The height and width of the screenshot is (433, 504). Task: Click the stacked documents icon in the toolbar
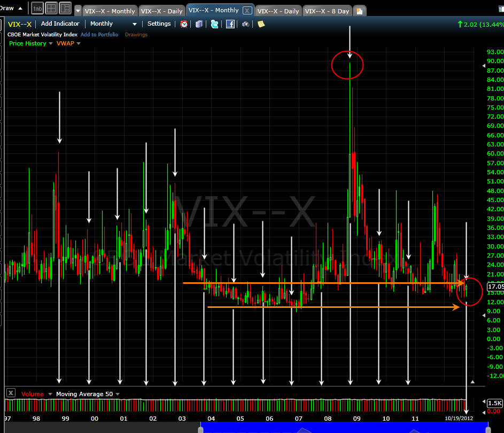point(199,24)
